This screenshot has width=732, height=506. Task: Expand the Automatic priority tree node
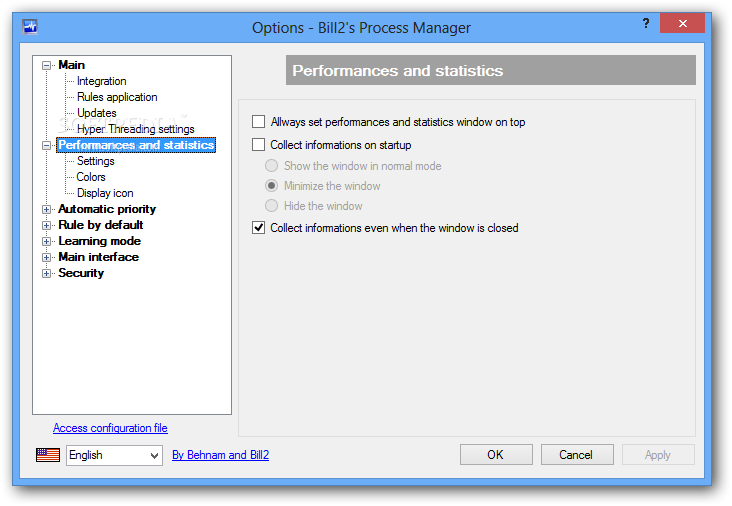(46, 210)
